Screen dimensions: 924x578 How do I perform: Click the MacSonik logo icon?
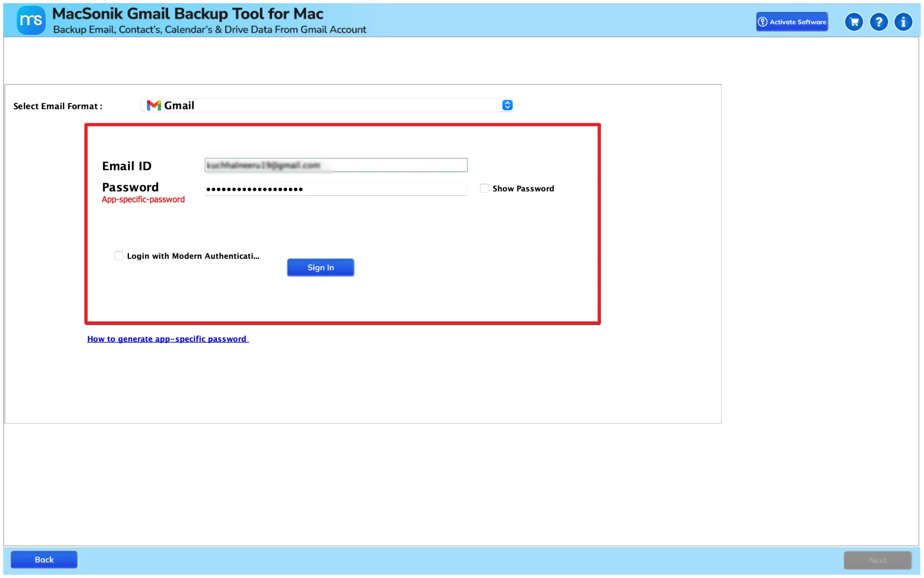coord(31,20)
